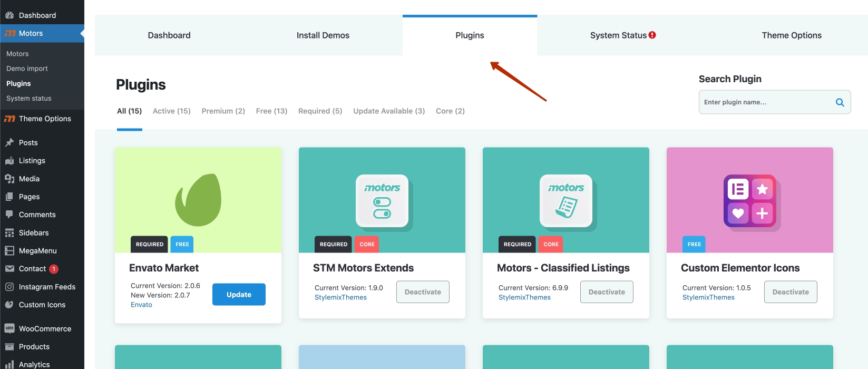Open Posts via the pin icon
The height and width of the screenshot is (369, 868).
click(9, 143)
